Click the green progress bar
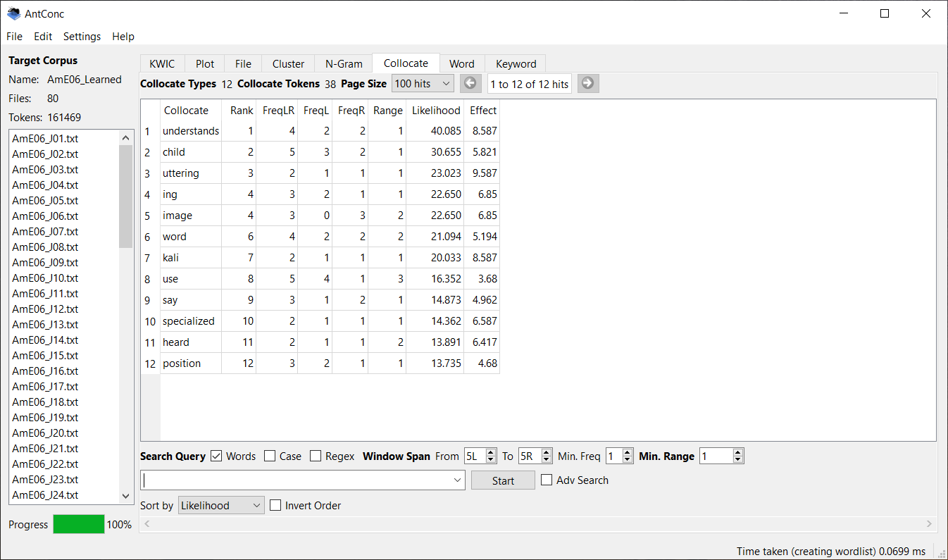Screen dimensions: 948x560 pos(78,524)
